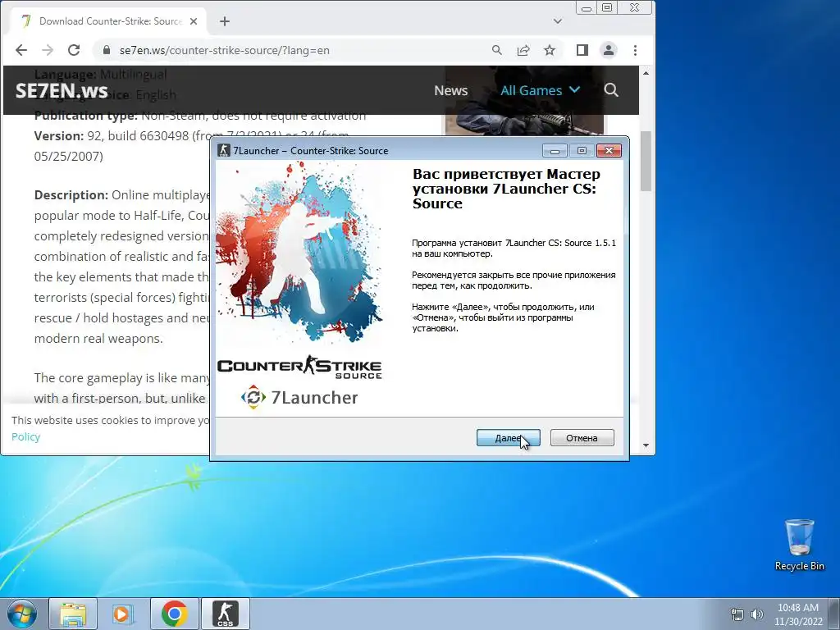
Task: Click the zoom magnifier icon in address bar
Action: (496, 50)
